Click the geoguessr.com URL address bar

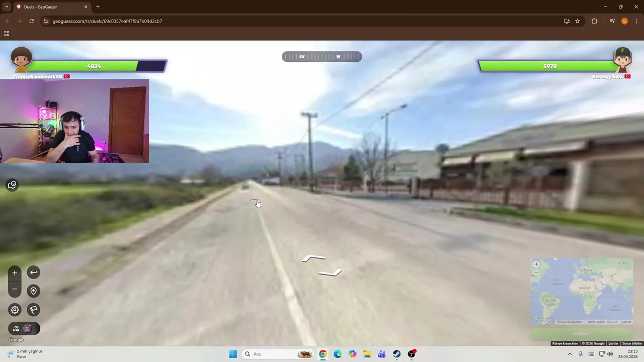pos(302,21)
